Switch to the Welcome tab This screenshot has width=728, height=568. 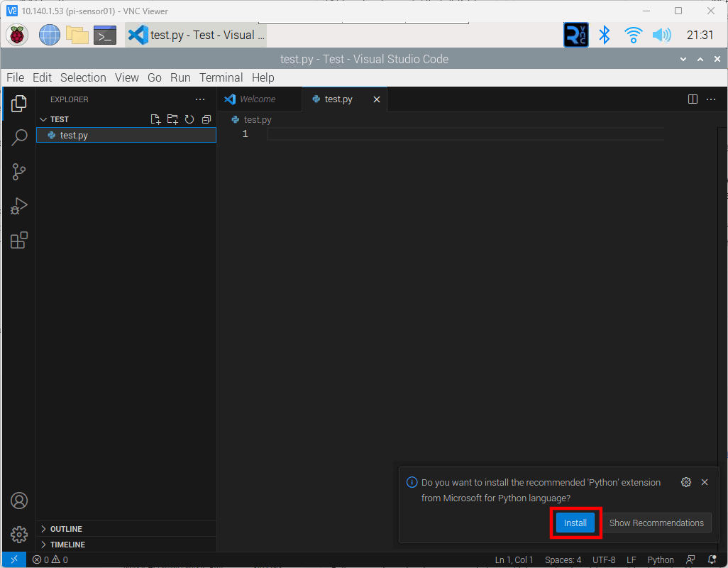[259, 99]
